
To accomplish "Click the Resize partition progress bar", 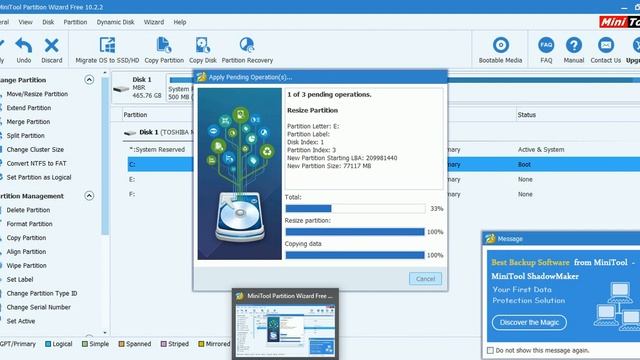I will tap(355, 232).
